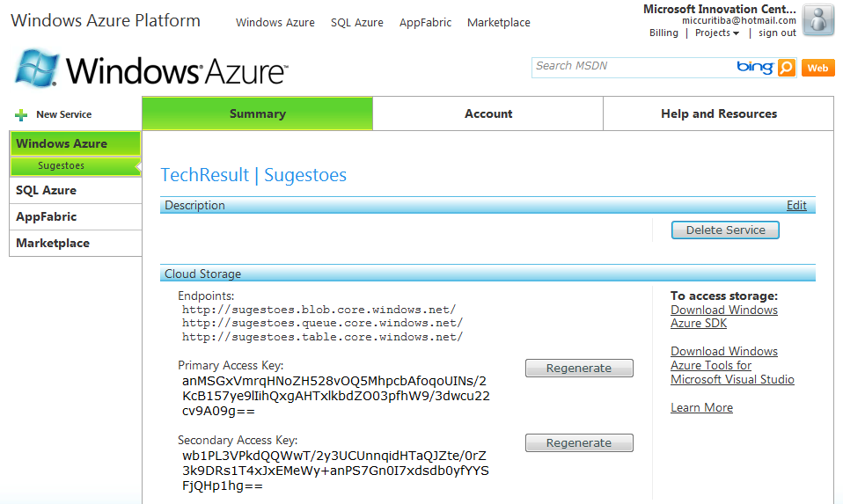843x504 pixels.
Task: Select Marketplace in the sidebar
Action: (76, 243)
